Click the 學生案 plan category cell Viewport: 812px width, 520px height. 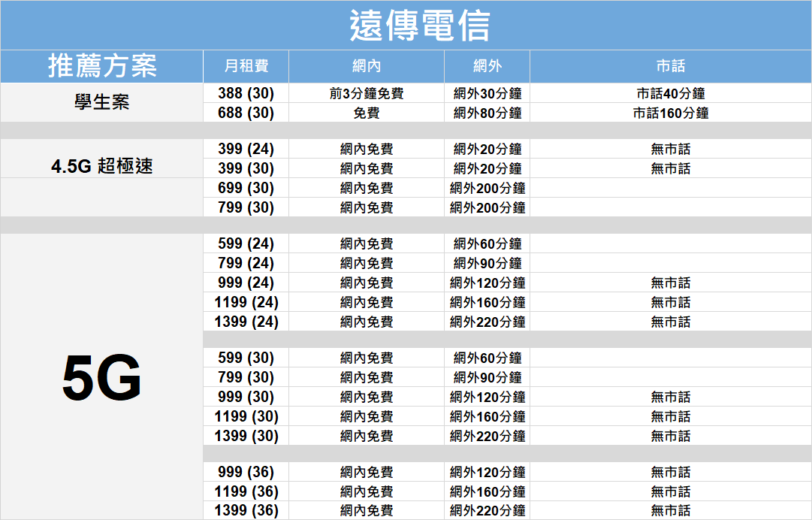[102, 102]
